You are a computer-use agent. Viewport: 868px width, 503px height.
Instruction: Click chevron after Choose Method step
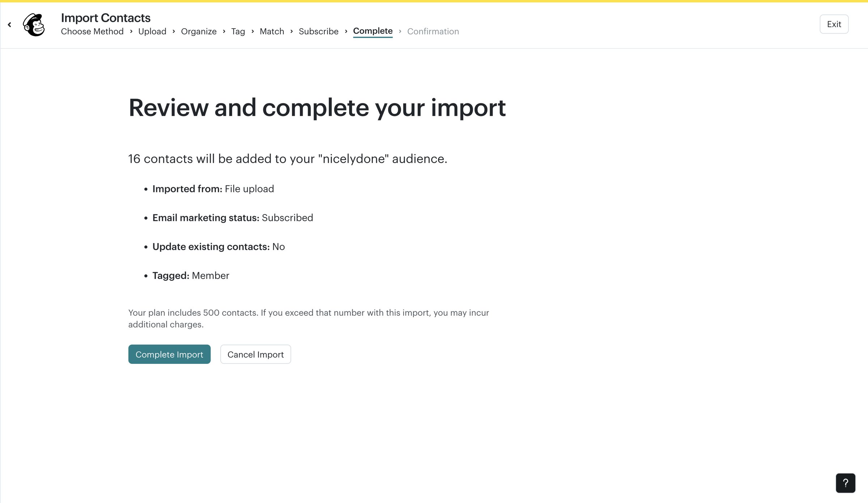tap(131, 31)
